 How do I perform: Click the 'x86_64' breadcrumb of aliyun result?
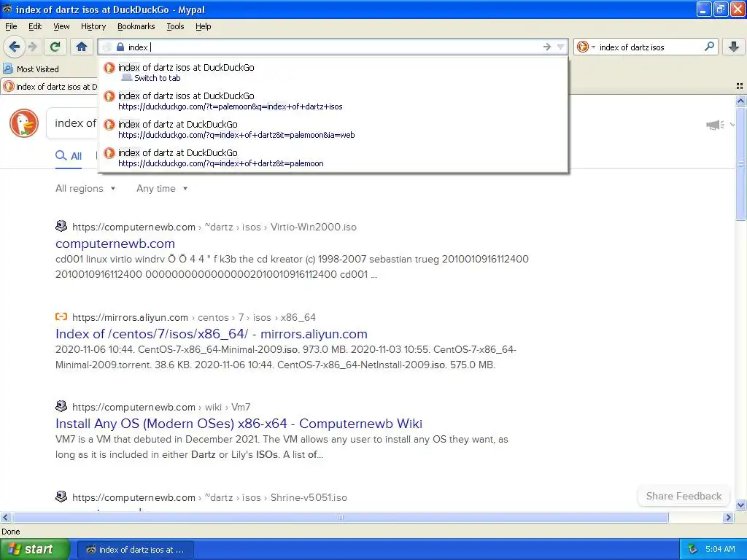point(298,317)
